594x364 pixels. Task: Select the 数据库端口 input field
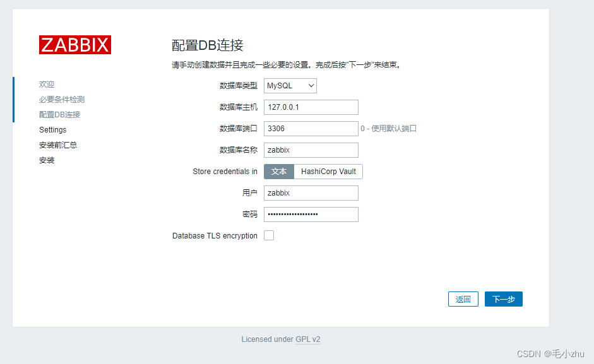point(311,128)
